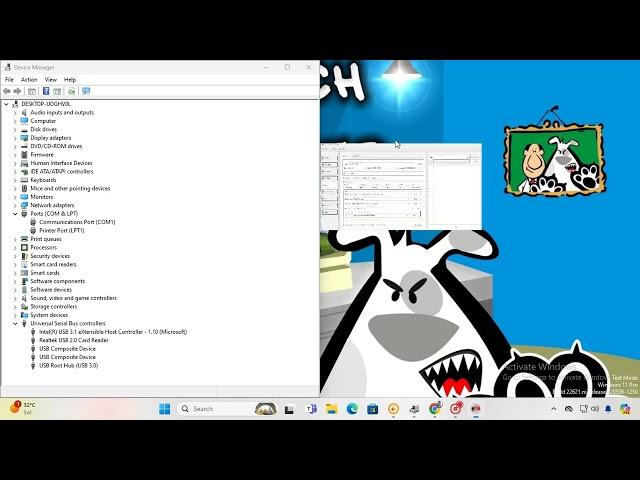Screen dimensions: 640x480
Task: Click the Forward arrow in Device Manager toolbar
Action: pyautogui.click(x=17, y=91)
